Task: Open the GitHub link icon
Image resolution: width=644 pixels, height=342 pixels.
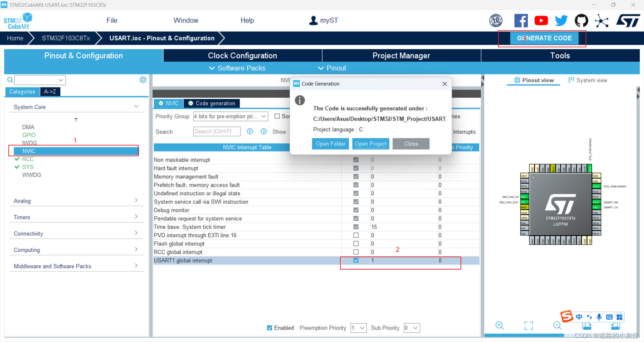Action: point(581,21)
